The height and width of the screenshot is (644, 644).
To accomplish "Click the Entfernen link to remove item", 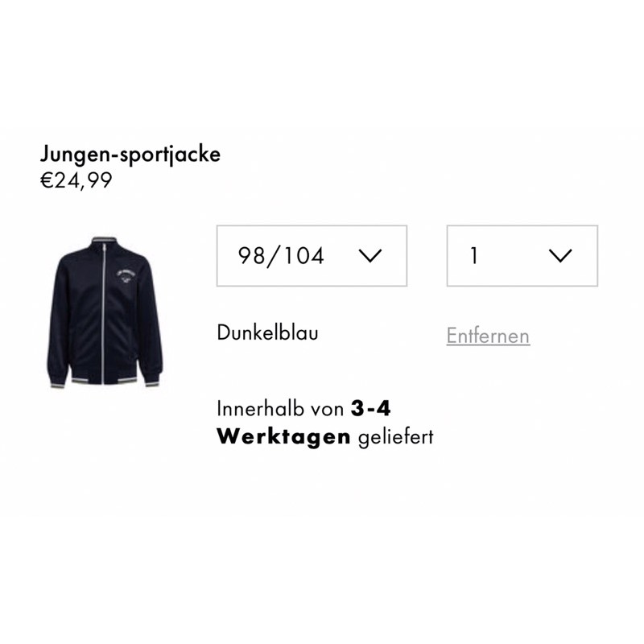I will pos(488,336).
